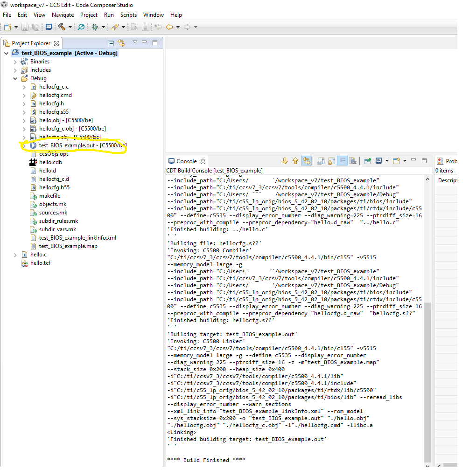Switch to the Problems tab
The height and width of the screenshot is (476, 469).
pyautogui.click(x=447, y=161)
